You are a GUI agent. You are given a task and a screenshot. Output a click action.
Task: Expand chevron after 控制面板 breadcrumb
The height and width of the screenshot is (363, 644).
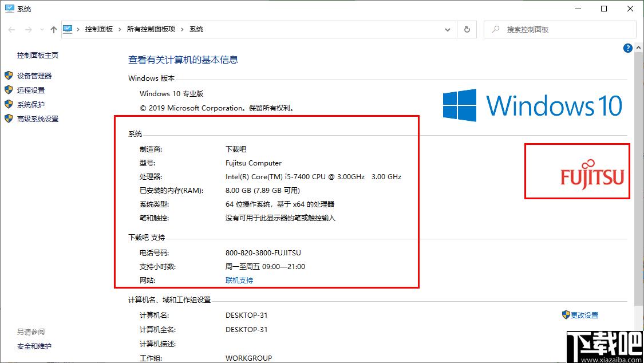[120, 29]
